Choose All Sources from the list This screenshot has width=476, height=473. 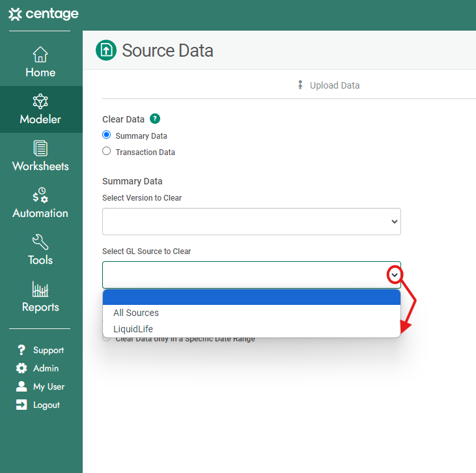point(251,313)
